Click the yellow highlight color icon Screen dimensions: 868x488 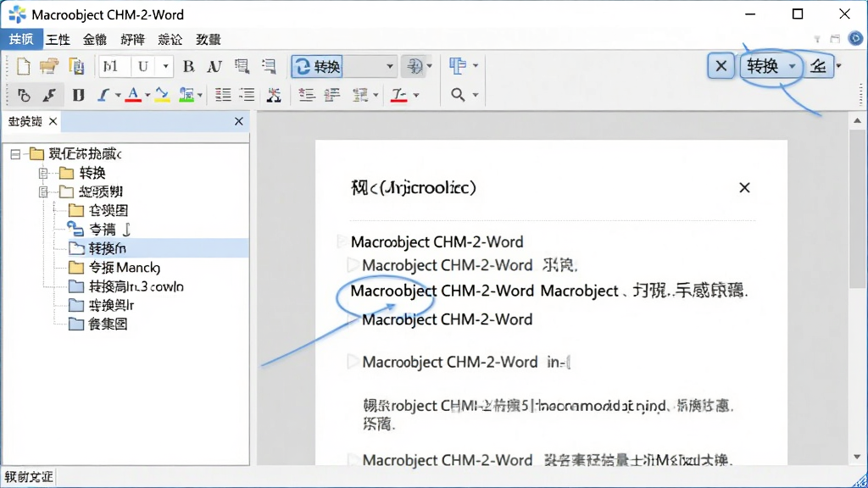162,95
